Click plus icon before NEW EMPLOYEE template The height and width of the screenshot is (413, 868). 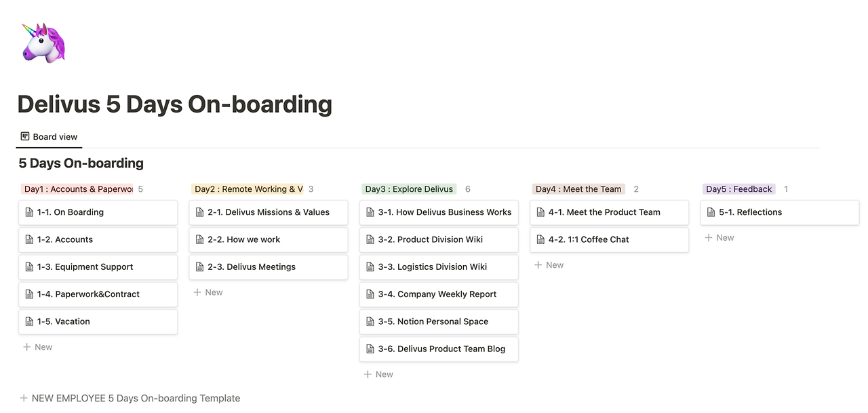[24, 398]
